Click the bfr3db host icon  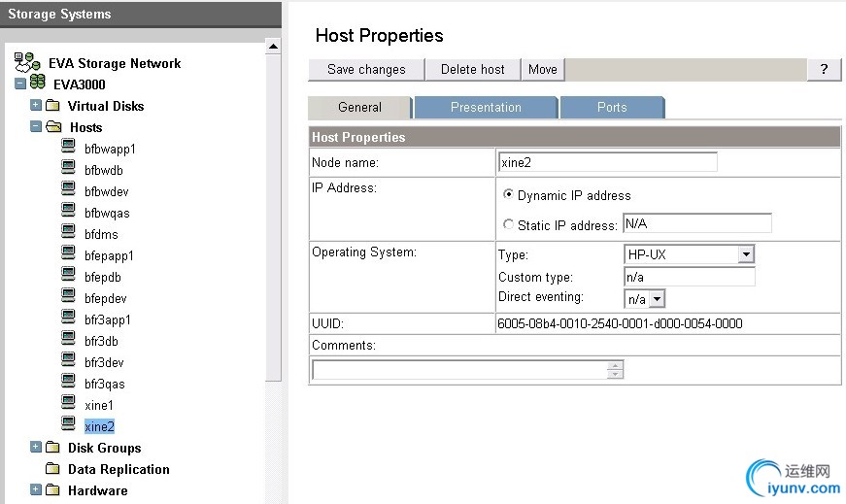69,338
